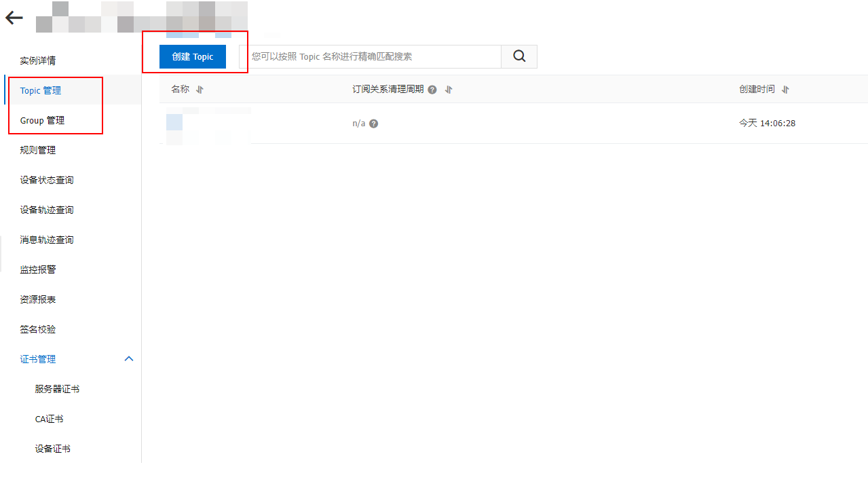Click the 创建 Topic button
The image size is (868, 486).
pos(193,56)
